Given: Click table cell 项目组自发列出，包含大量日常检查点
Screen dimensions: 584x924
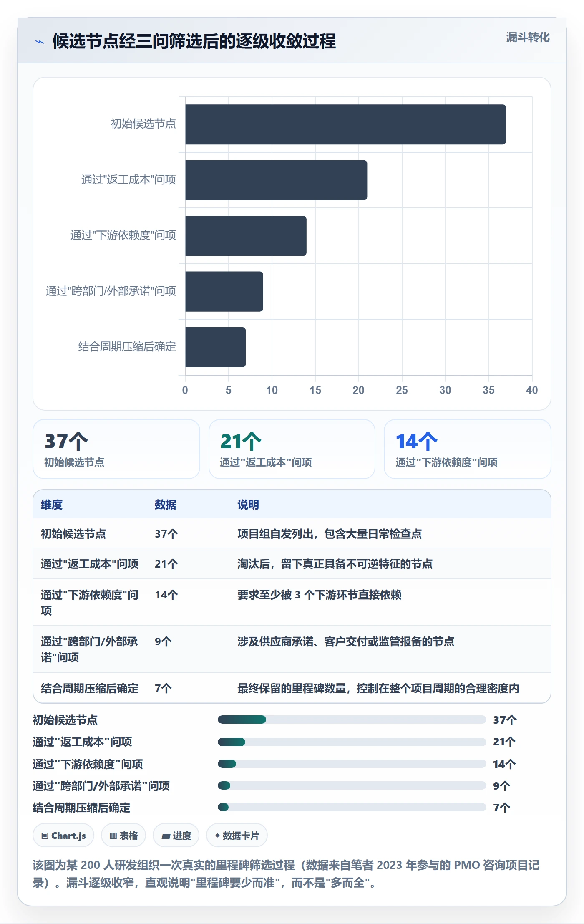Looking at the screenshot, I should [330, 534].
